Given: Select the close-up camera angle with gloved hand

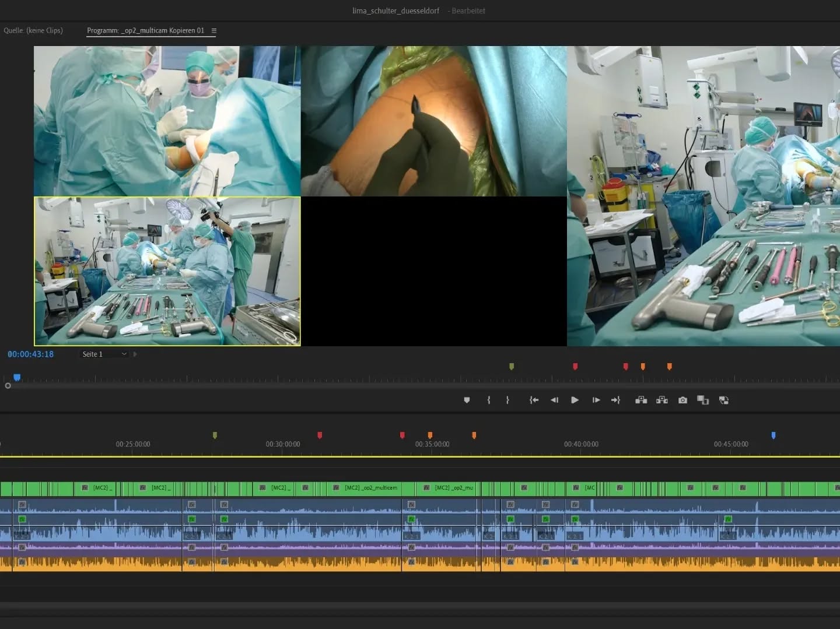Looking at the screenshot, I should [x=433, y=121].
